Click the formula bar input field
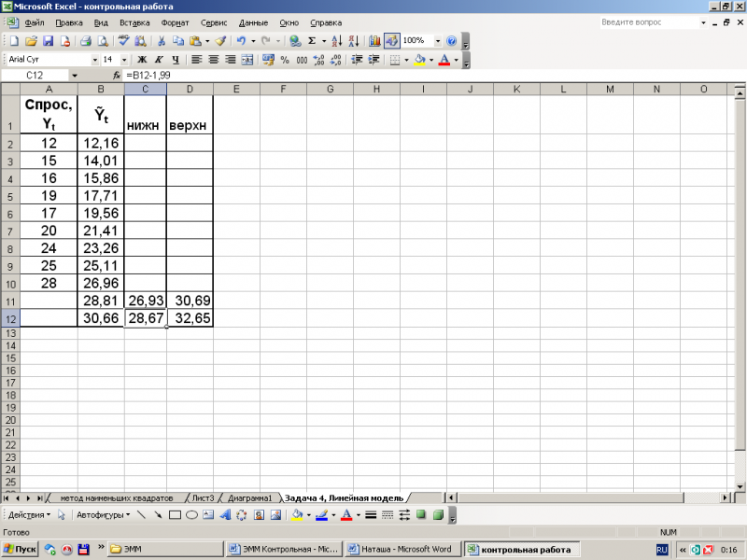Screen dimensions: 747x560 [x=429, y=76]
